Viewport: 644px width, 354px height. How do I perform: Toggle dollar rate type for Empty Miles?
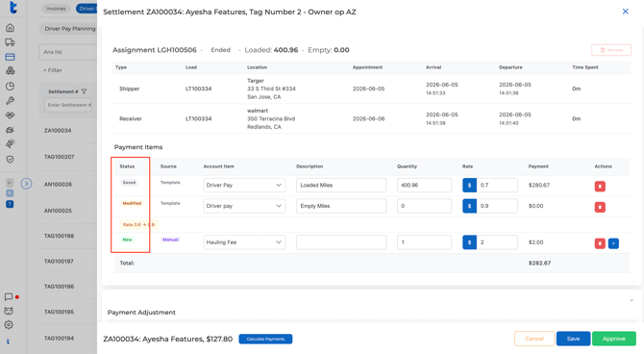(x=469, y=206)
